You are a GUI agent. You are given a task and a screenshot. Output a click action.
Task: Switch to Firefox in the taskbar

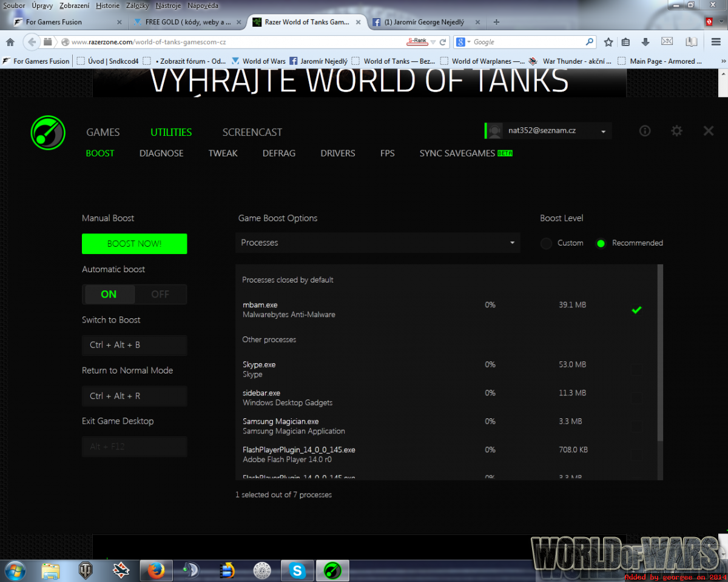pos(156,570)
